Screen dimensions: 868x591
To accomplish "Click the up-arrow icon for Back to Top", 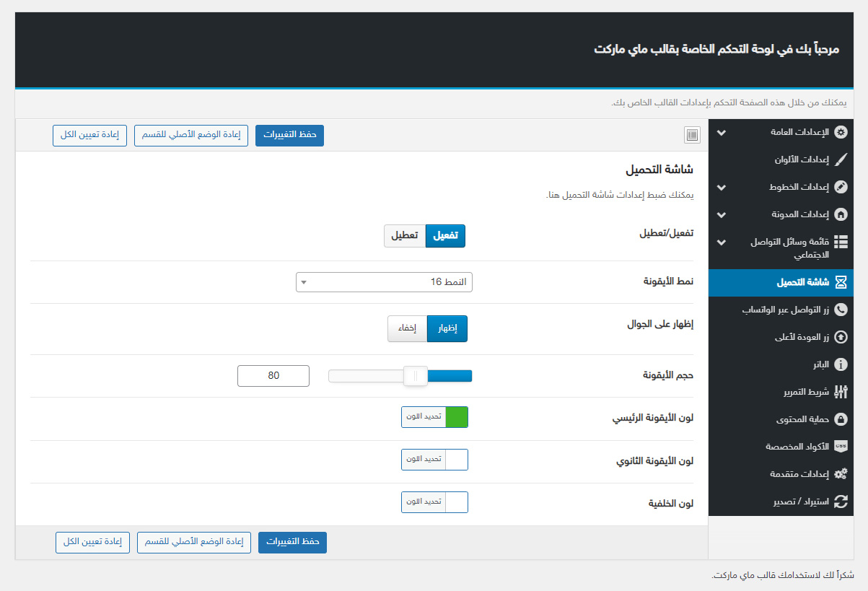I will (x=841, y=337).
